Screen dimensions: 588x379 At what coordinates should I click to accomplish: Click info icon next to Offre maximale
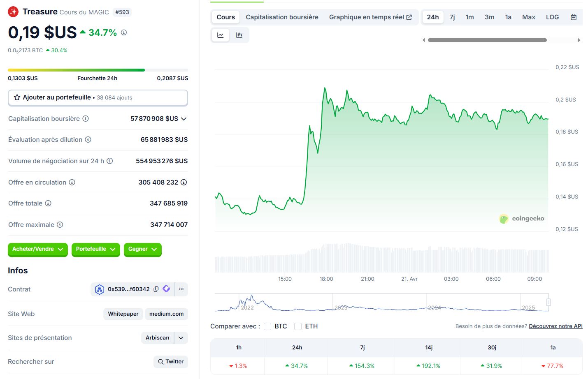(60, 225)
